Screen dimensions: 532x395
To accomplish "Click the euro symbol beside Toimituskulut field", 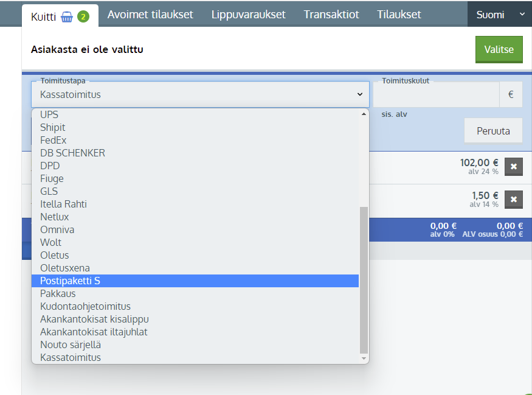I will [x=511, y=94].
